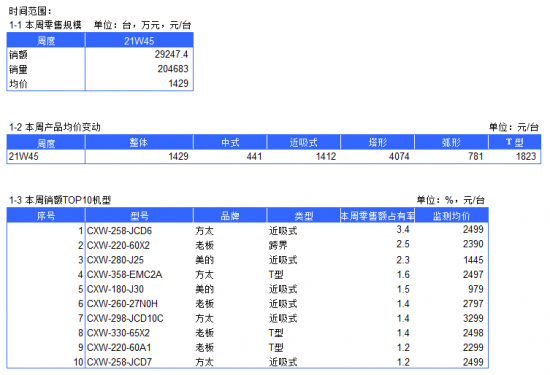Select model CXW-258-JCD7 cell
The height and width of the screenshot is (375, 550).
point(139,362)
